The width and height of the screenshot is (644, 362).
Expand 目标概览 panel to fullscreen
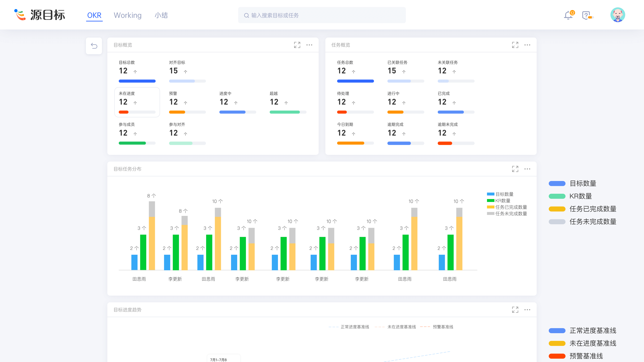(x=297, y=45)
